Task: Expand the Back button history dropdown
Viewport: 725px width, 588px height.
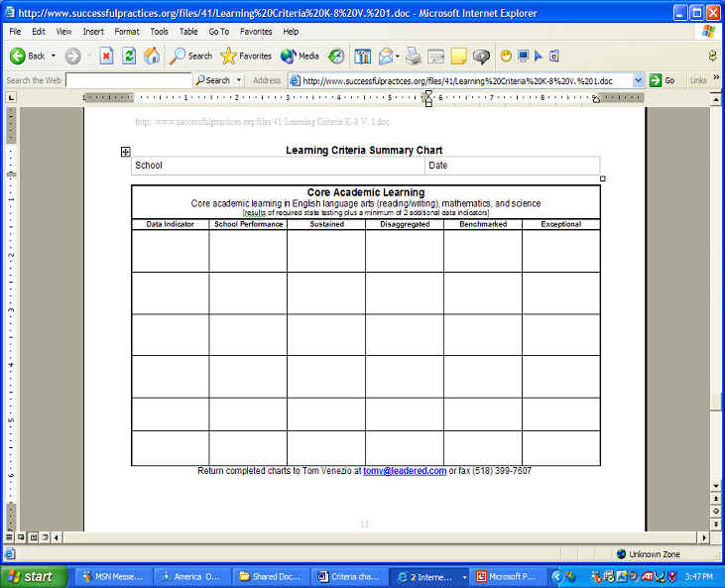Action: (54, 57)
